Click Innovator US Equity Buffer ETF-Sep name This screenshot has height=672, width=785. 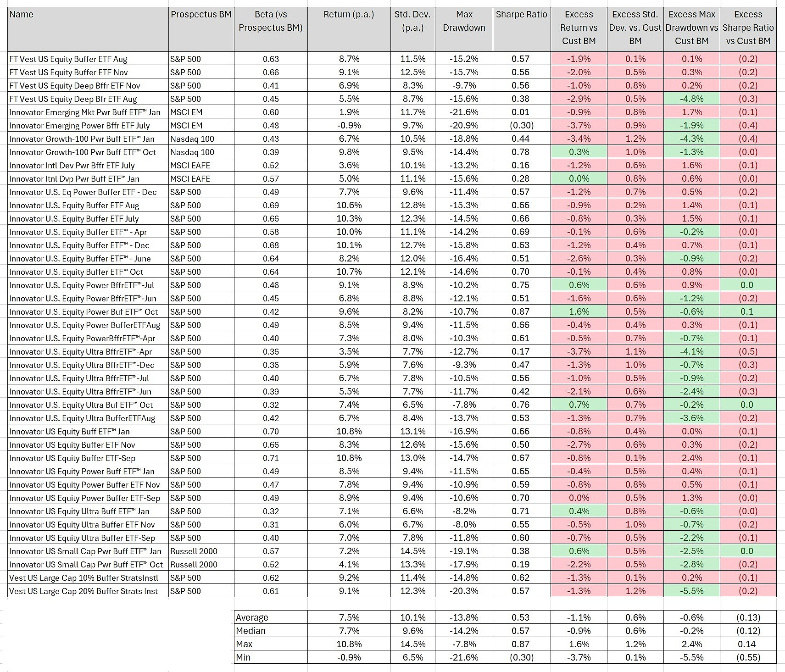[88, 458]
